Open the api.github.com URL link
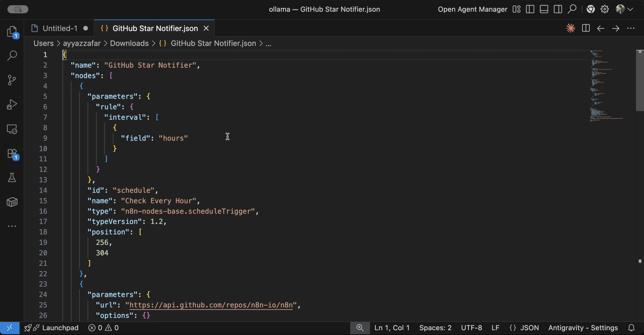Image resolution: width=644 pixels, height=335 pixels. [211, 305]
